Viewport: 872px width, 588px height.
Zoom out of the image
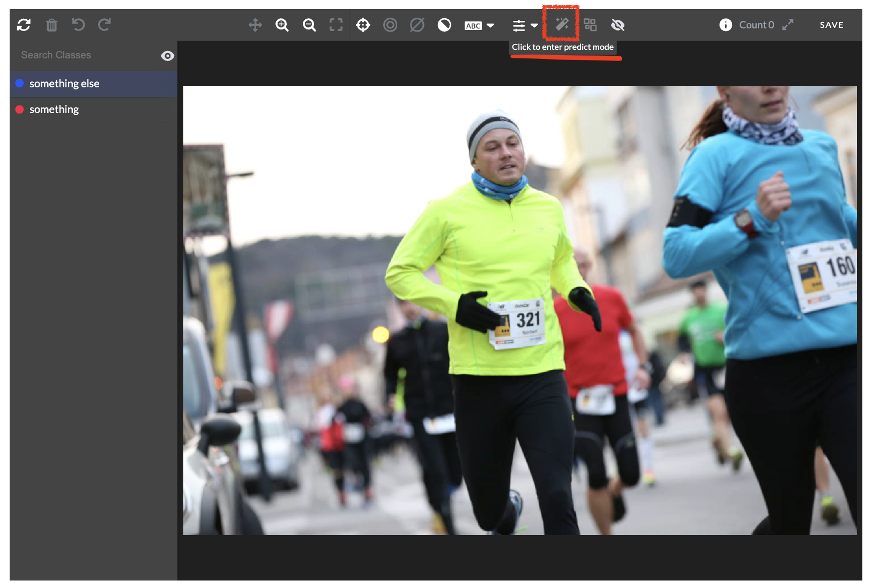tap(309, 25)
